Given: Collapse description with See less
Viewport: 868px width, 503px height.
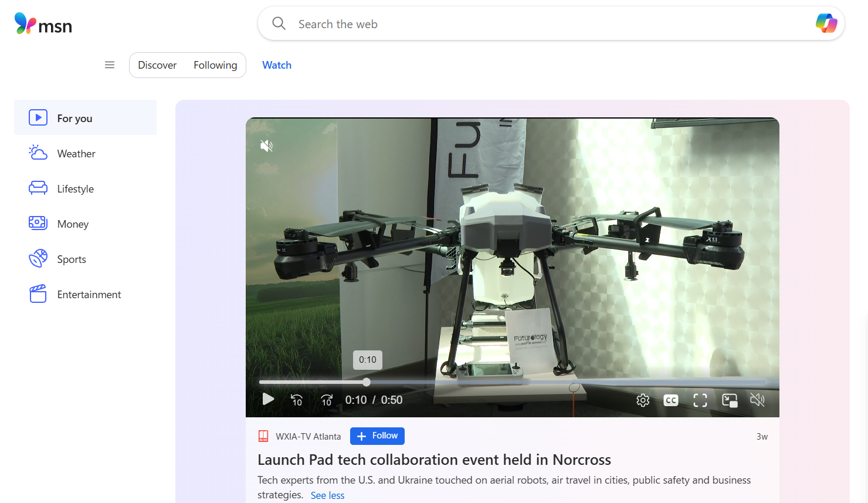Looking at the screenshot, I should pos(327,495).
